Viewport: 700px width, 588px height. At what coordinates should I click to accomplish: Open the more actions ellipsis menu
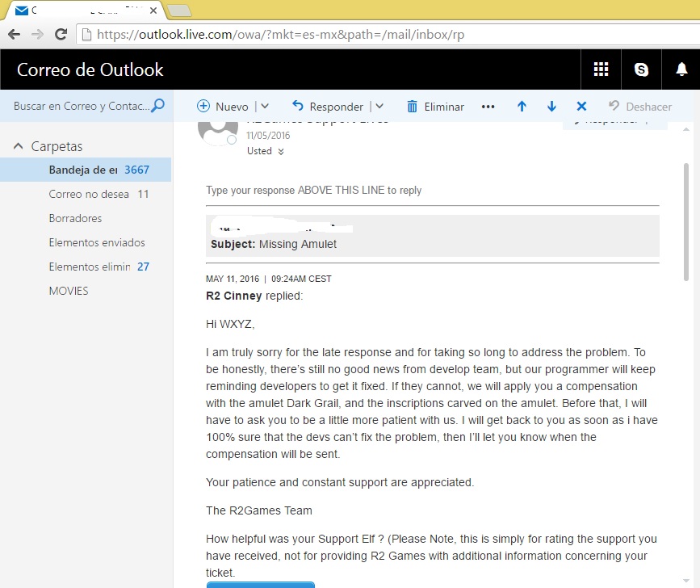coord(488,107)
